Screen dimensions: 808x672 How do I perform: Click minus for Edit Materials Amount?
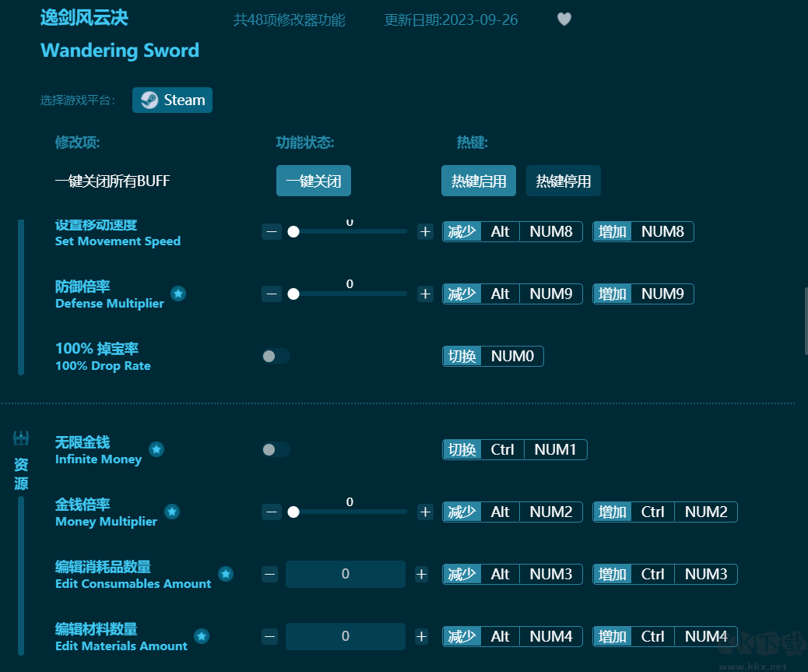(x=269, y=636)
